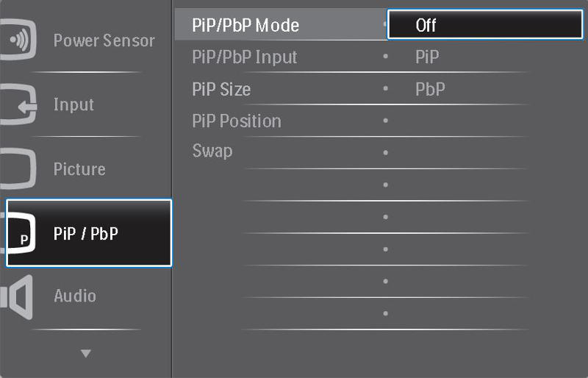Click the Picture screen icon
The image size is (588, 378).
tap(18, 168)
